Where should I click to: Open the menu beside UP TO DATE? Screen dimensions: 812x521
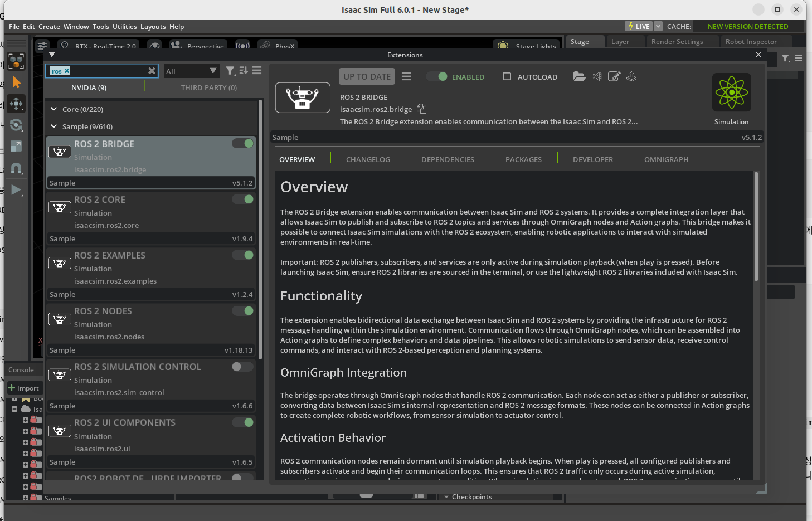point(406,76)
